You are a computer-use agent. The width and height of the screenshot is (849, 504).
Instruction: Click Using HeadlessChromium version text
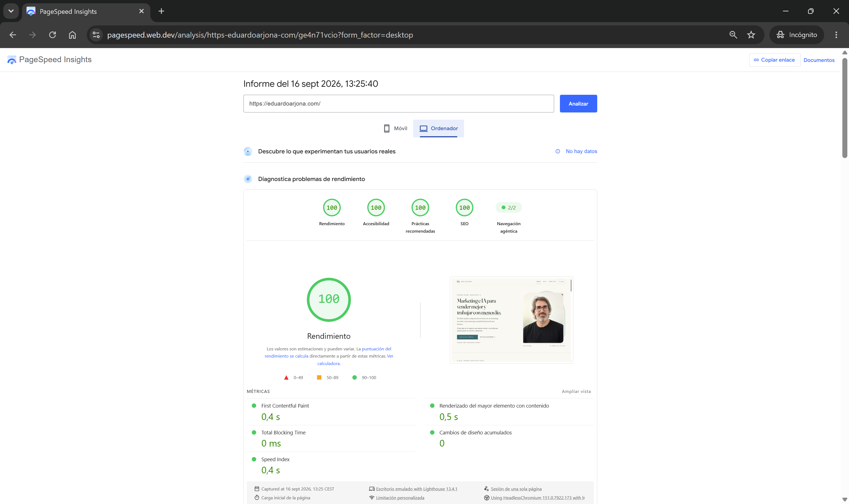point(538,498)
